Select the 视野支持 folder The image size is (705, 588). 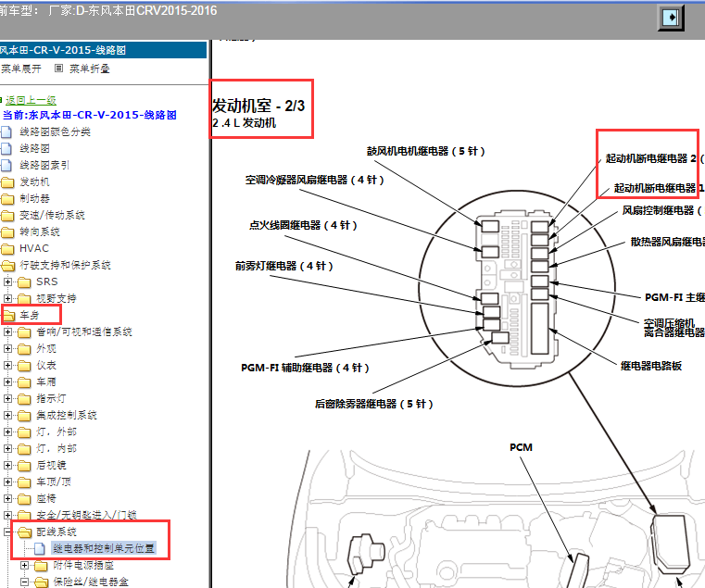pos(57,298)
